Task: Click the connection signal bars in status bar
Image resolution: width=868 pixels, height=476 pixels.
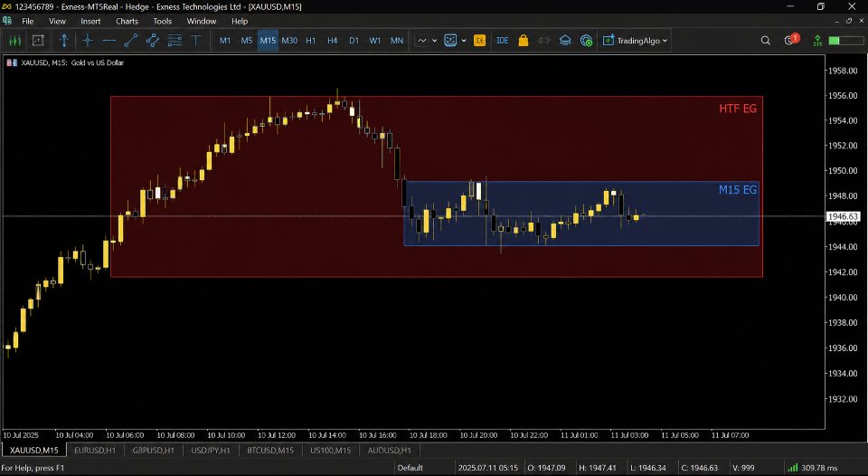Action: 793,468
